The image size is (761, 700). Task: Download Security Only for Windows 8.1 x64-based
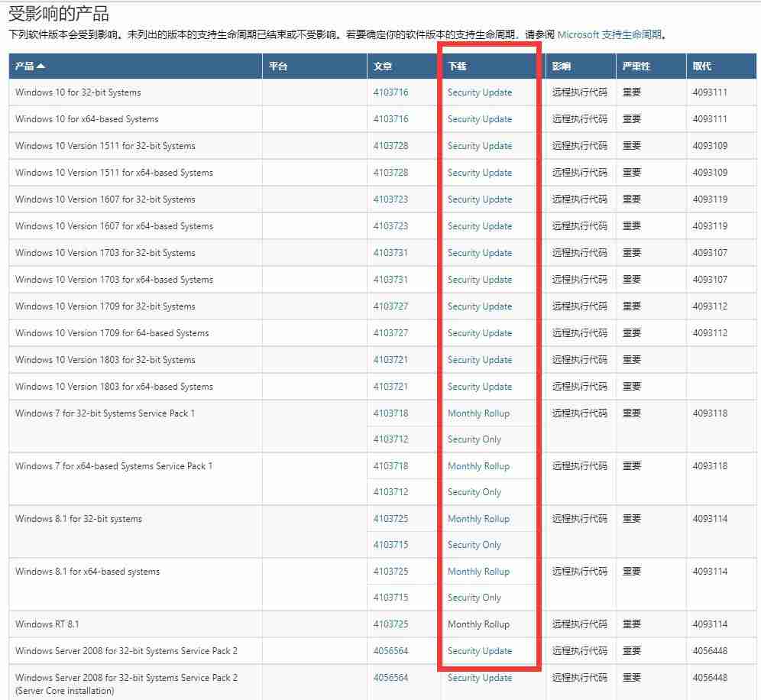coord(474,597)
